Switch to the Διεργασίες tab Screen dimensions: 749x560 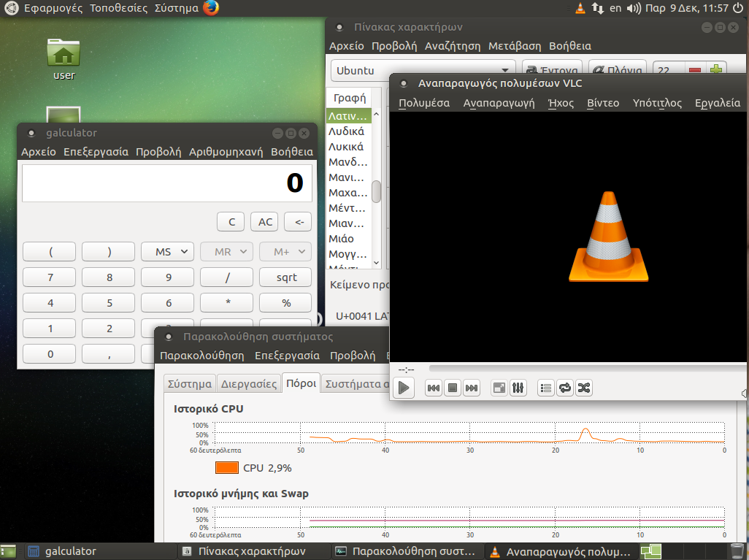coord(249,383)
